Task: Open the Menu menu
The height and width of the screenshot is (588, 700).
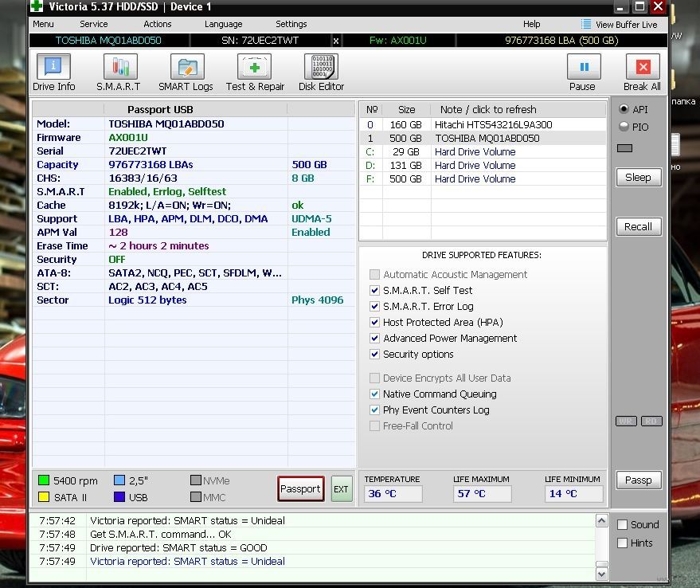Action: click(x=43, y=24)
